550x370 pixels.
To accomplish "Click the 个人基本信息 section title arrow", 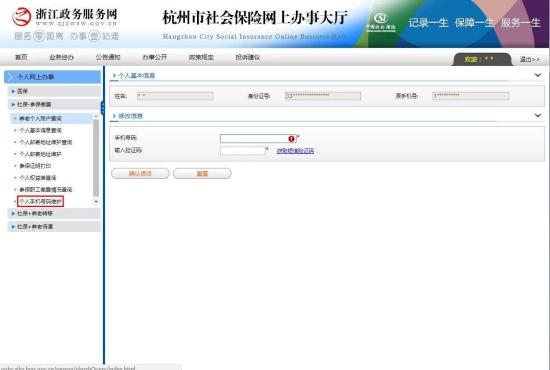I will pyautogui.click(x=114, y=75).
